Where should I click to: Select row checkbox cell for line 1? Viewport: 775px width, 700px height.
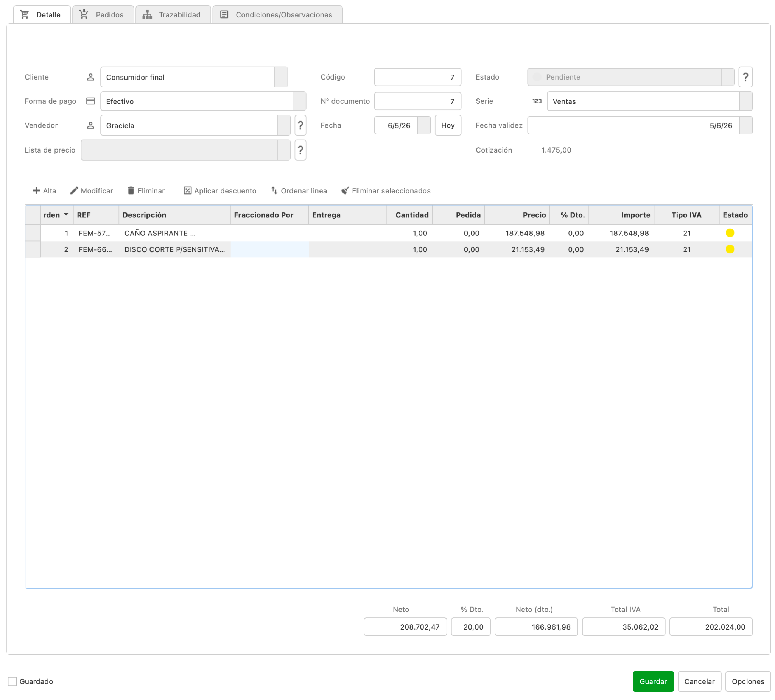point(33,233)
